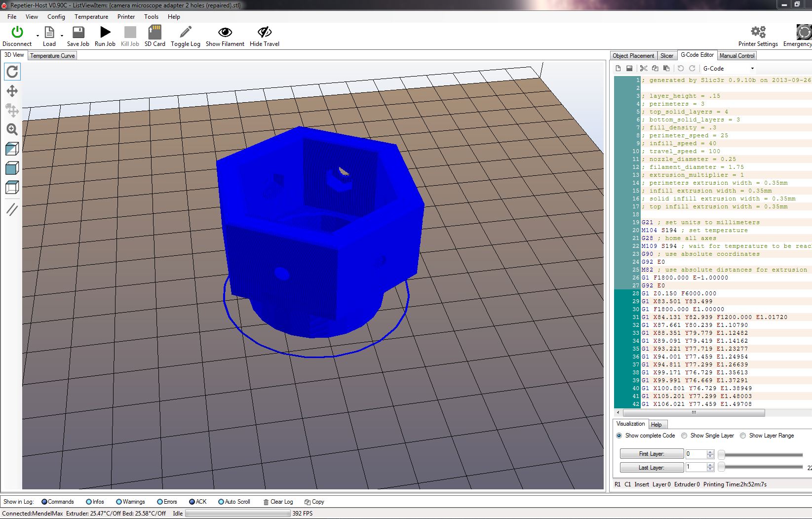Viewport: 812px width, 519px height.
Task: Click the Last Layer number field
Action: click(x=696, y=467)
